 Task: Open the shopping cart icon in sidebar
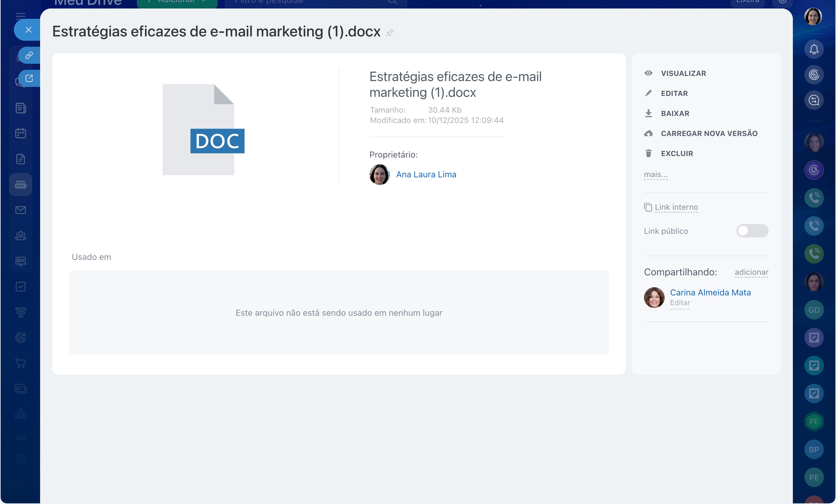pyautogui.click(x=21, y=363)
